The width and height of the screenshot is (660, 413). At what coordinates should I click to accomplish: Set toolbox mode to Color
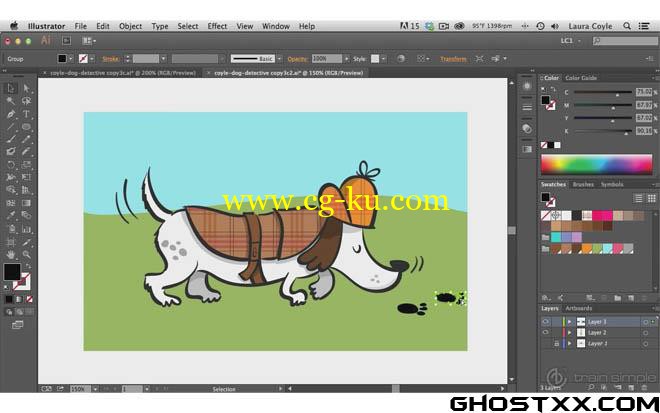pos(9,299)
